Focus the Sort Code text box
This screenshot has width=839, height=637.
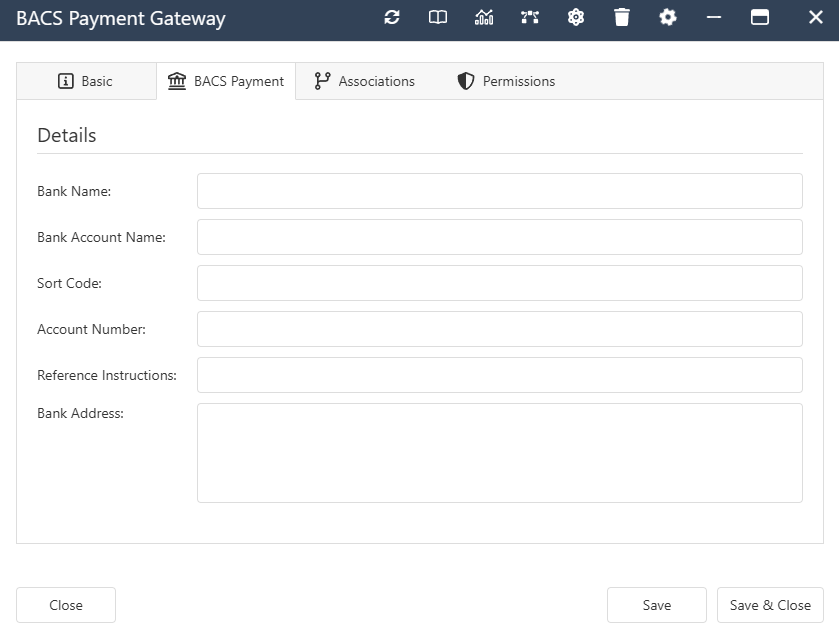[x=499, y=283]
